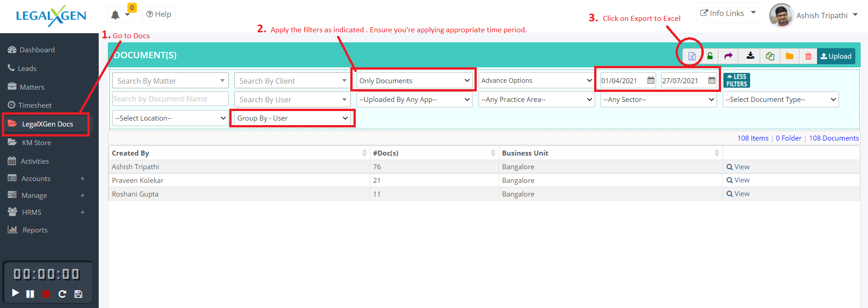Click the green unlock icon
Image resolution: width=868 pixels, height=308 pixels.
710,56
